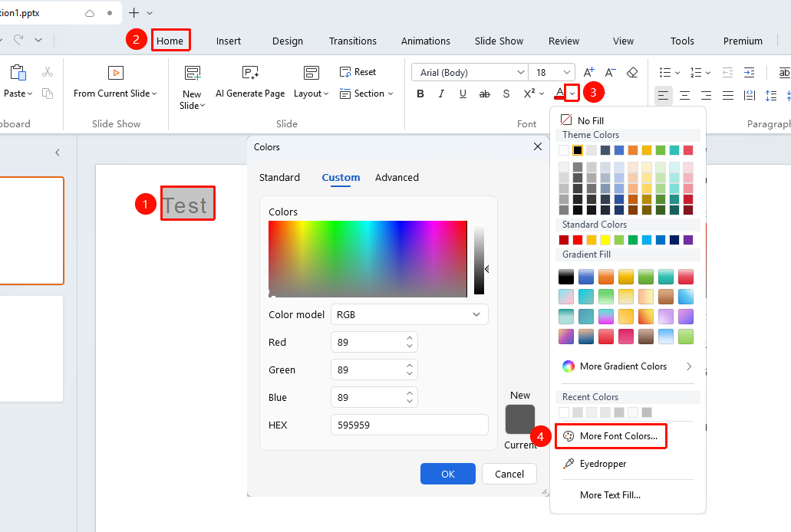This screenshot has width=791, height=532.
Task: Click the HEX value input field
Action: pos(409,425)
